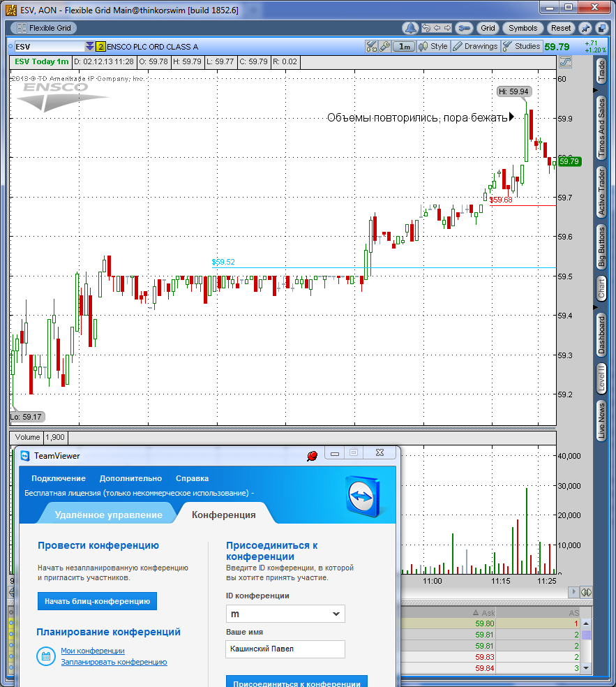Click the thinkorswim app icon in the title bar

point(11,10)
